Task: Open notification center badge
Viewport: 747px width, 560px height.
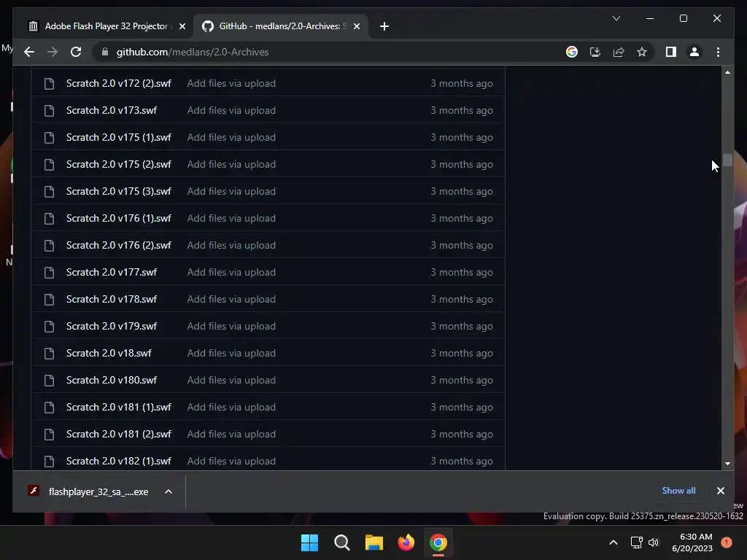Action: pos(727,542)
